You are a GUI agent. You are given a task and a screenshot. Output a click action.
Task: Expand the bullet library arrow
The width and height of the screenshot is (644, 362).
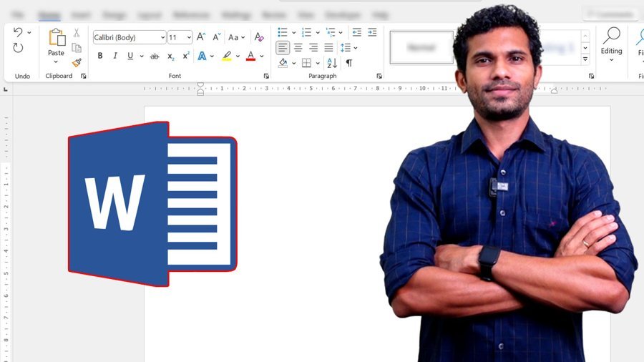click(293, 32)
